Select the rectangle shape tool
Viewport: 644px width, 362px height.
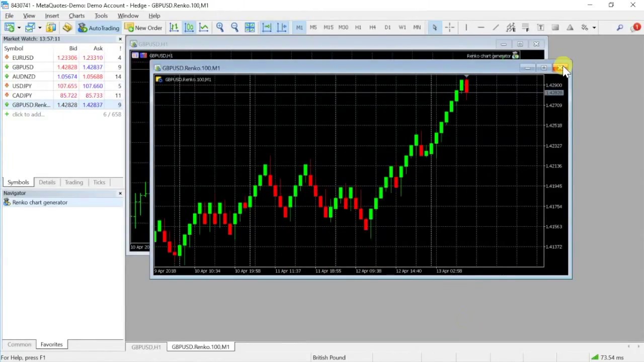[555, 28]
